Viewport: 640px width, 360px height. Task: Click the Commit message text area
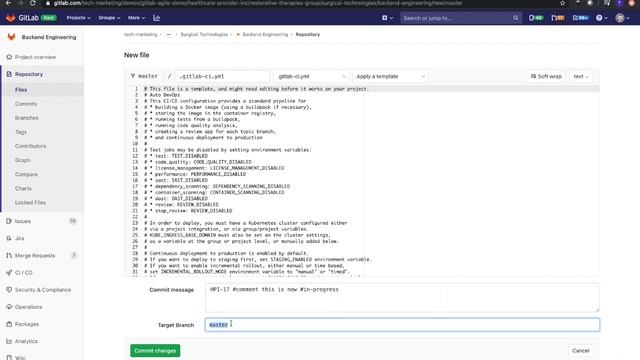coord(402,298)
